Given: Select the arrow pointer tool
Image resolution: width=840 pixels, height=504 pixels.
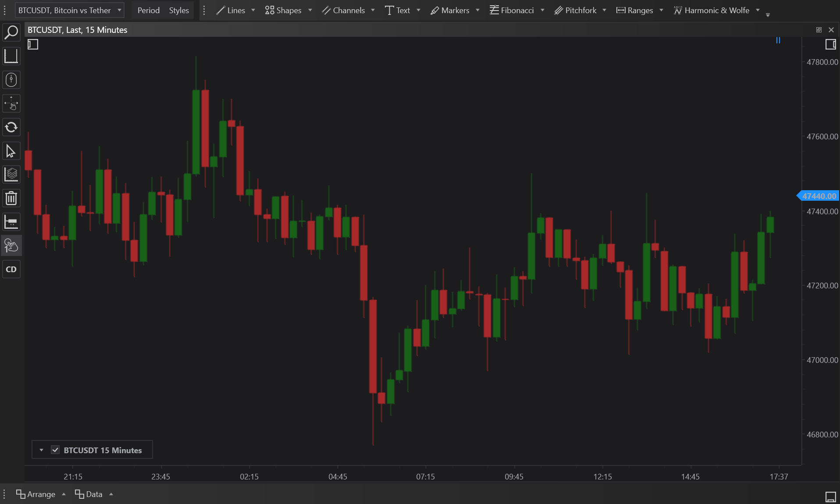Looking at the screenshot, I should point(11,151).
